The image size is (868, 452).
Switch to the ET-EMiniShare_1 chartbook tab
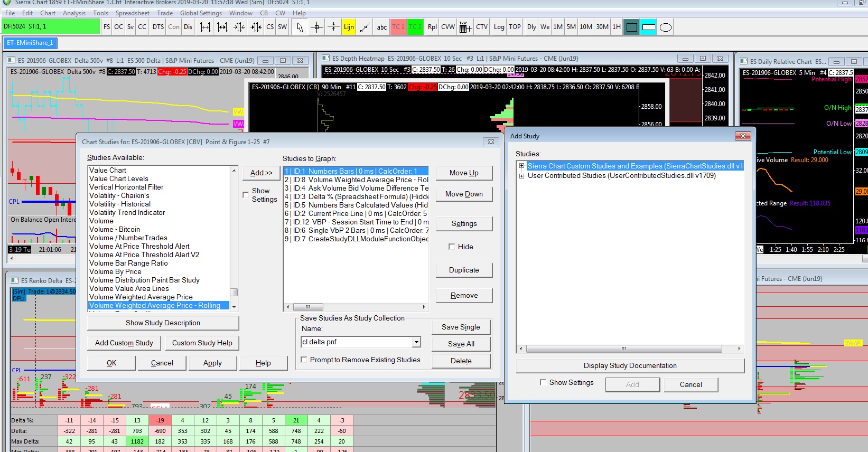pyautogui.click(x=30, y=43)
